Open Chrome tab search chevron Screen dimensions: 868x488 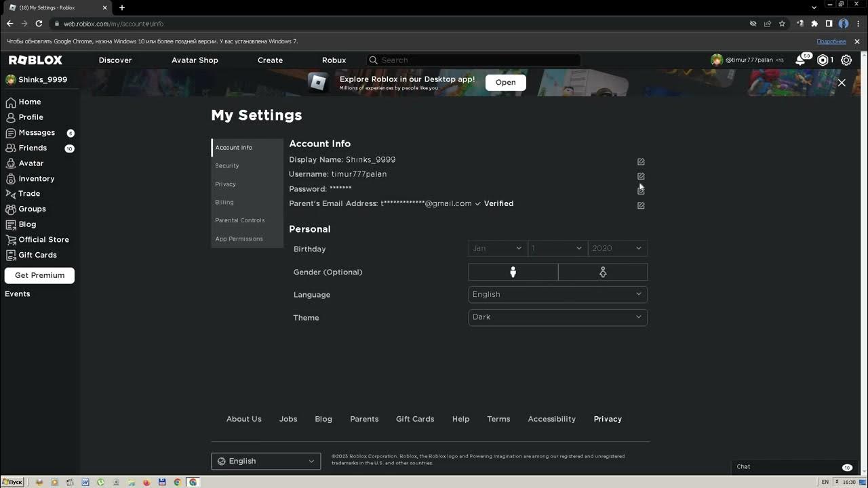pos(814,7)
